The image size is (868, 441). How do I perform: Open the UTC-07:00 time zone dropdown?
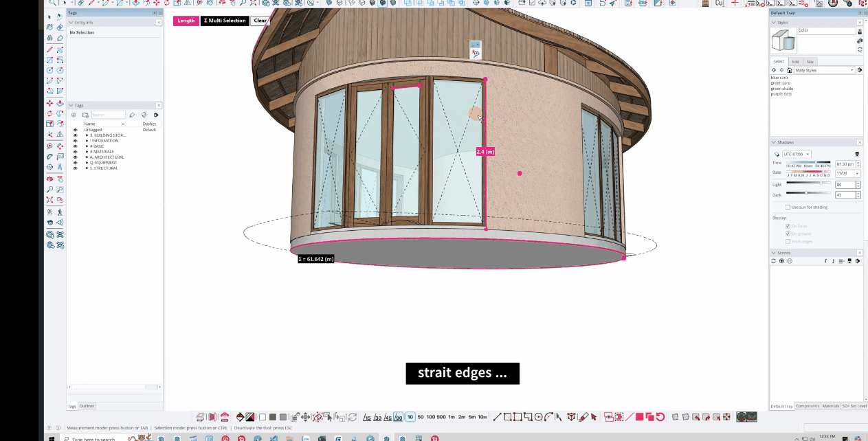click(x=797, y=154)
